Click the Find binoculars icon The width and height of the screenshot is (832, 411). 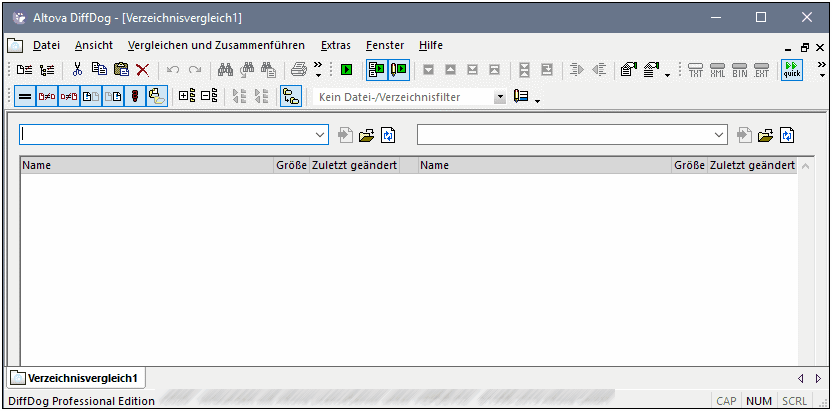(226, 69)
